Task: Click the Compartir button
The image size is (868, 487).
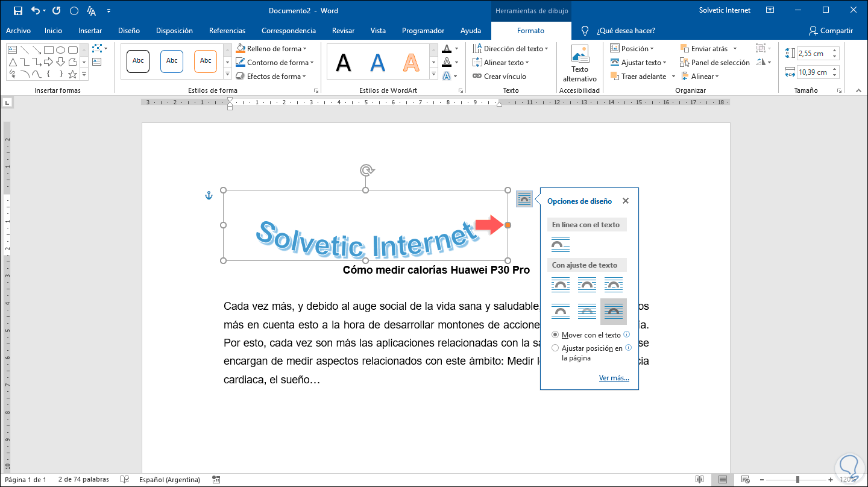Action: 831,31
